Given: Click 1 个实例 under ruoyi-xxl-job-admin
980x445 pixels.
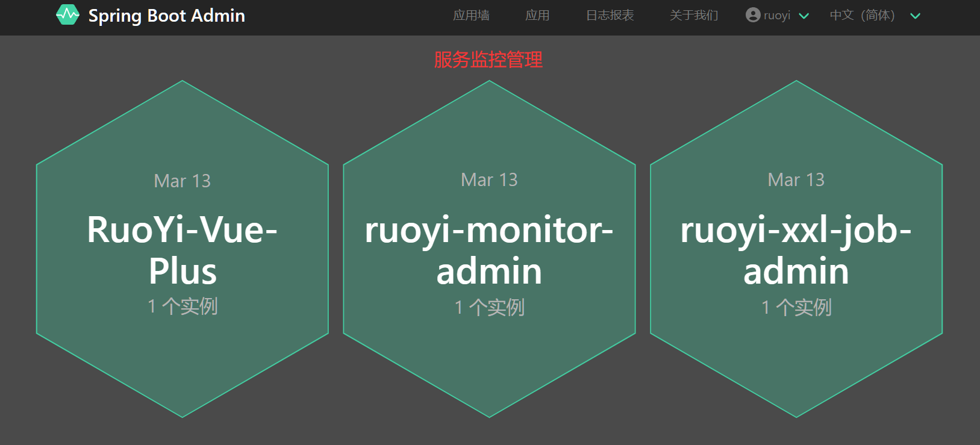Looking at the screenshot, I should click(796, 308).
